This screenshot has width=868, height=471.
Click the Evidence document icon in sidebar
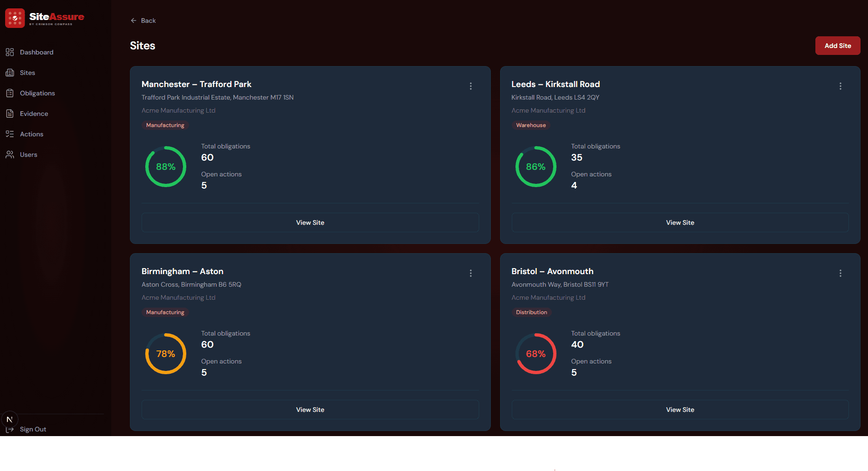tap(10, 114)
